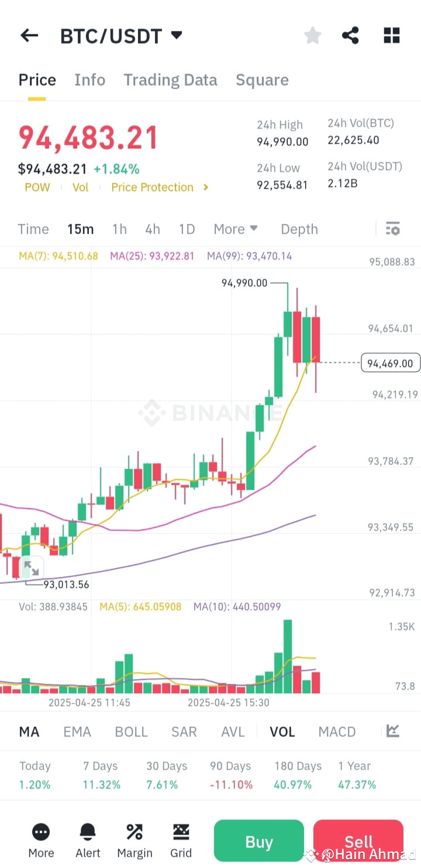Select the 1h timeframe
Image resolution: width=421 pixels, height=868 pixels.
coord(119,229)
